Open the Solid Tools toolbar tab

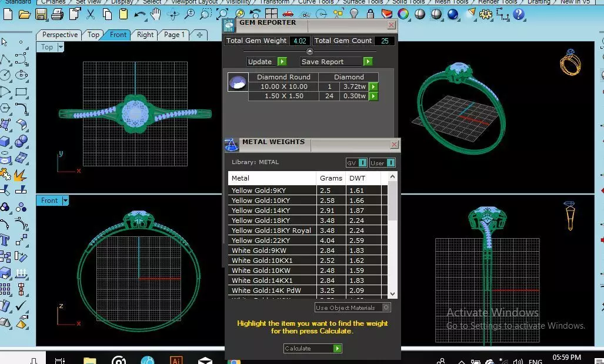[x=408, y=2]
